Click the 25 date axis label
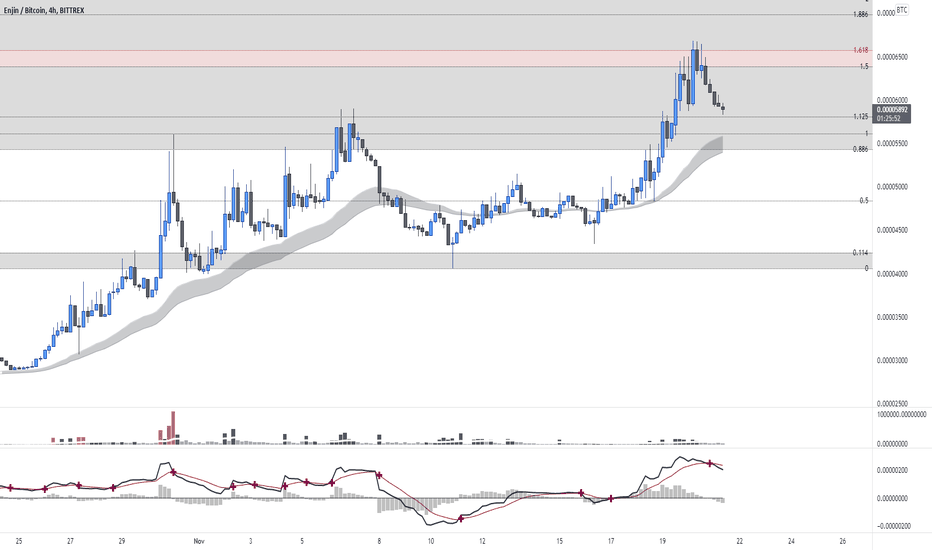 pyautogui.click(x=19, y=542)
